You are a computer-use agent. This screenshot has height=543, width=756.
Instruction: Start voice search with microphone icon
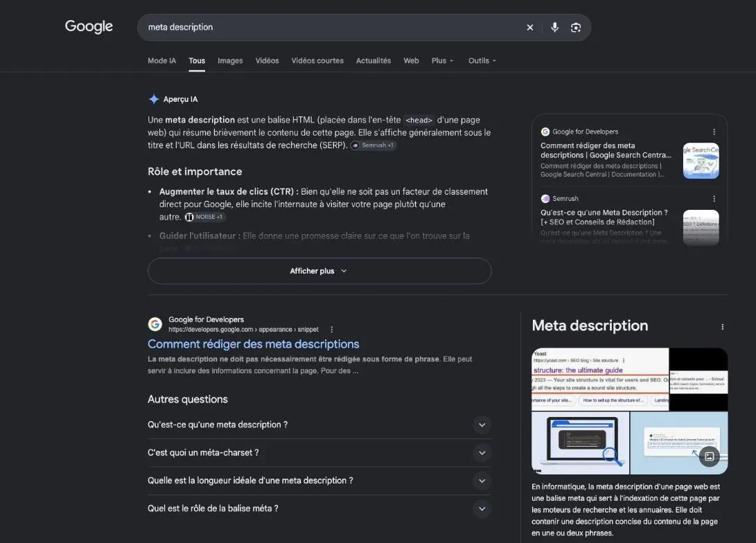554,28
